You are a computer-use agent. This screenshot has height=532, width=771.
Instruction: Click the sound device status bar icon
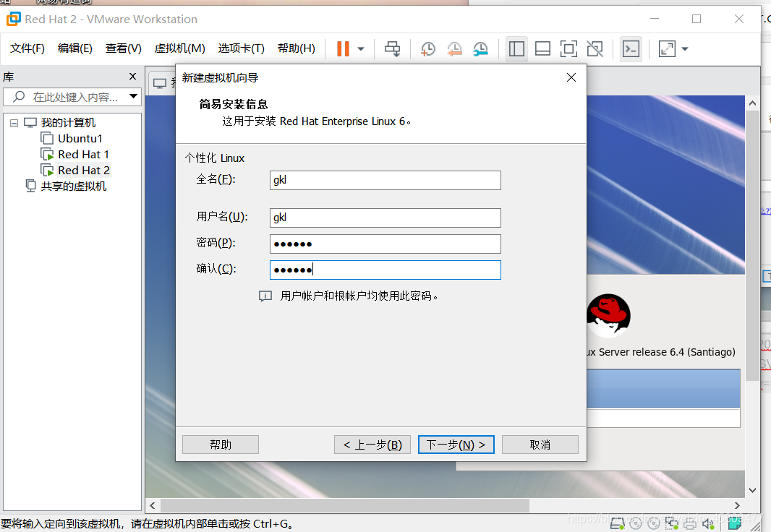coord(708,524)
